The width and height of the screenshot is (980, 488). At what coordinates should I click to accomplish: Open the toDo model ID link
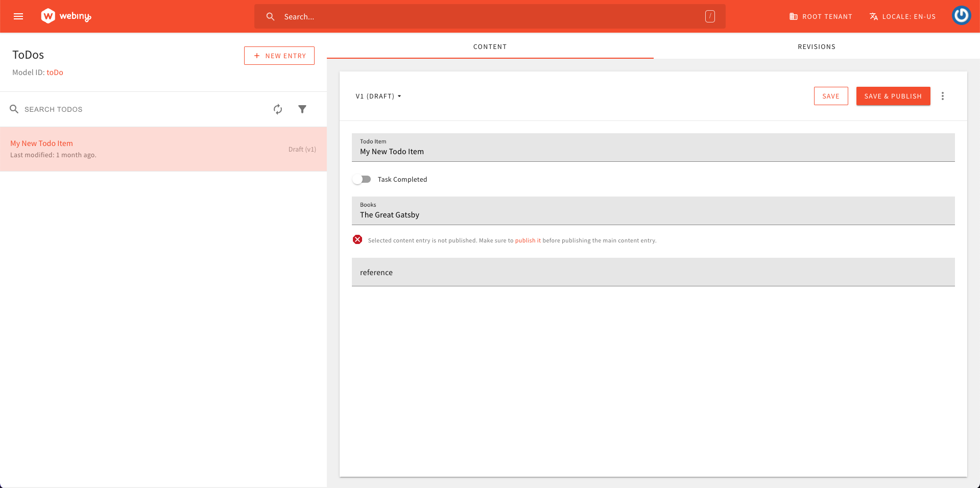pos(55,72)
